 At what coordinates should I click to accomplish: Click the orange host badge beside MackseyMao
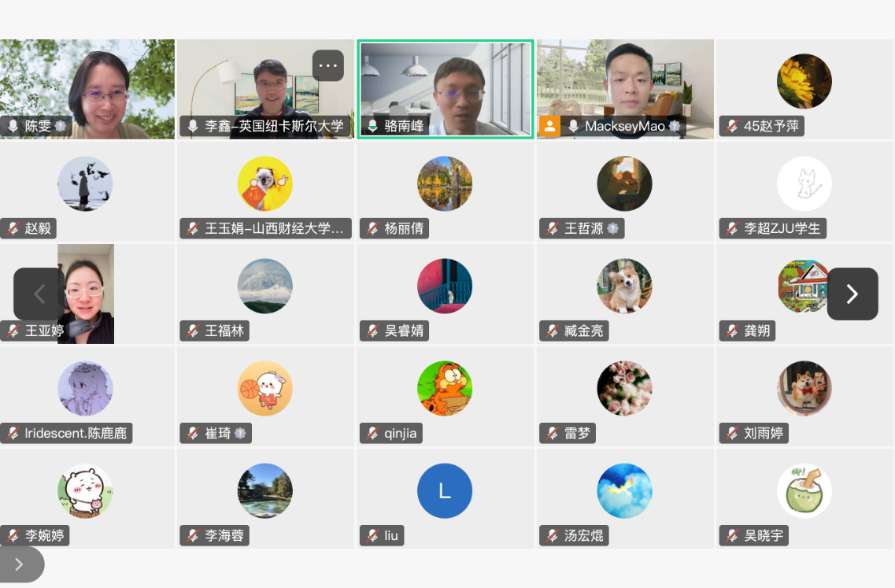[x=549, y=126]
